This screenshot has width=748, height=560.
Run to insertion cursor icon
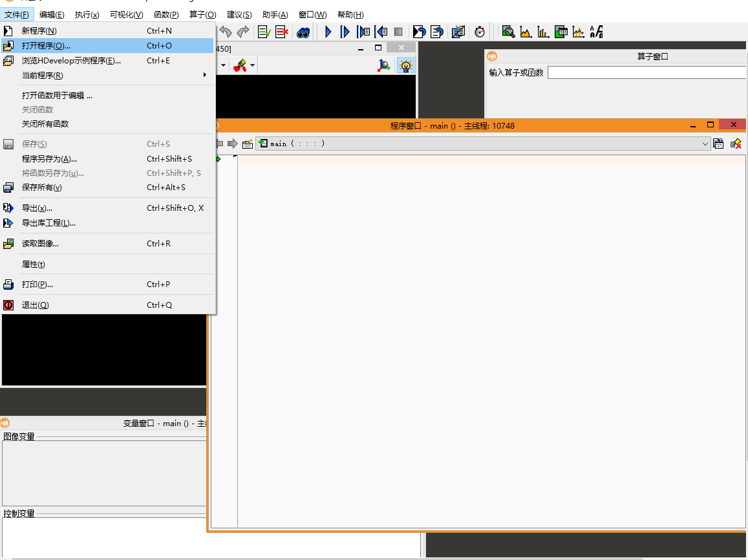(x=345, y=32)
